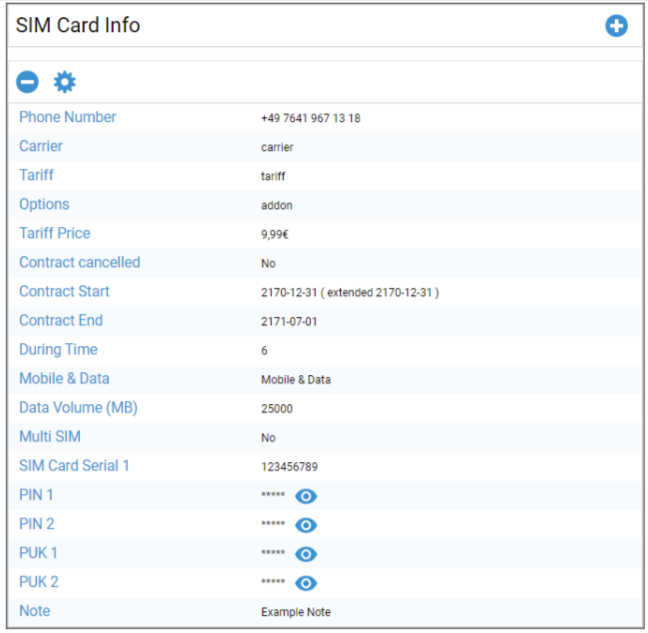The image size is (648, 633).
Task: Click the blue minus icon to remove SIM
Action: point(28,82)
